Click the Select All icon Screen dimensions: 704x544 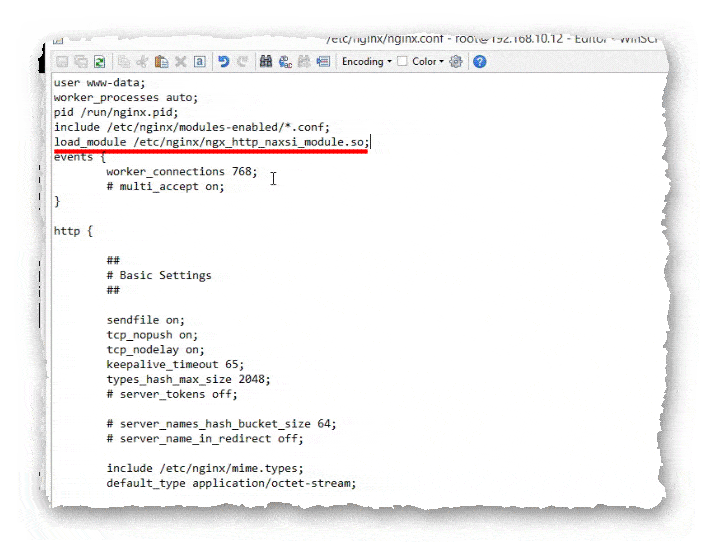coord(200,61)
